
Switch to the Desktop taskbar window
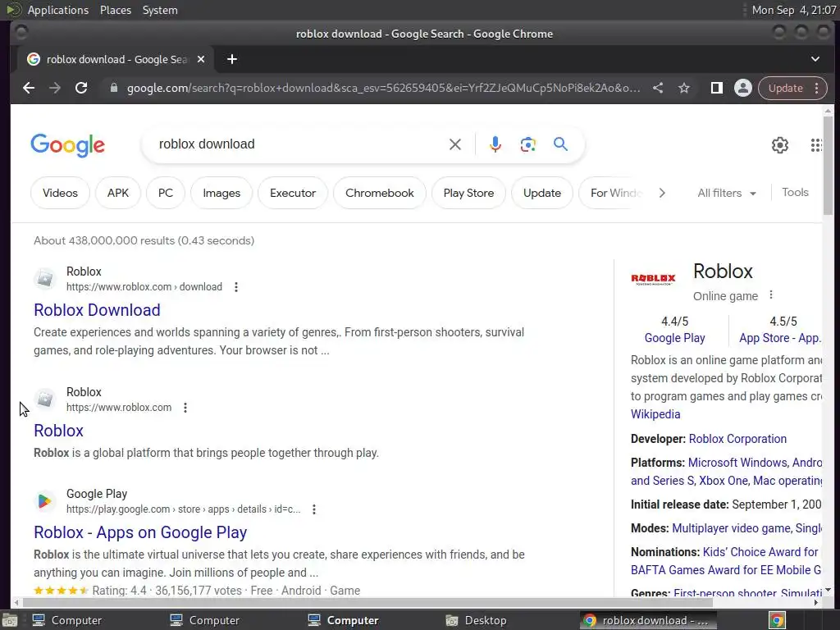coord(477,620)
